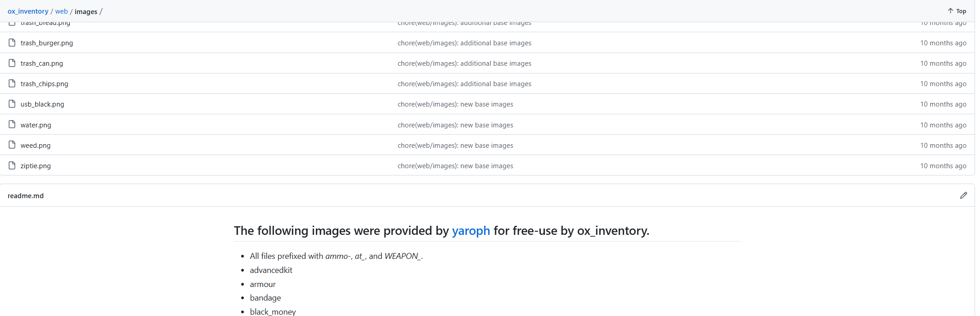Open the yaroph profile link
Viewport: 980px width, 316px height.
471,231
